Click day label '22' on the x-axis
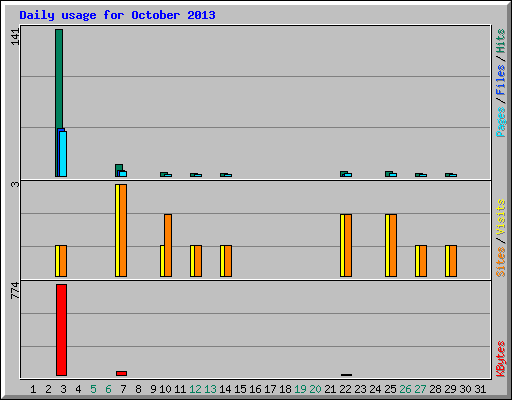The width and height of the screenshot is (512, 400). pos(345,389)
